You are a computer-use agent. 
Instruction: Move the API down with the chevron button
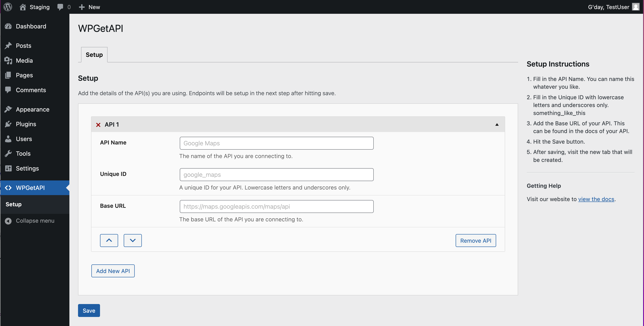click(x=133, y=240)
